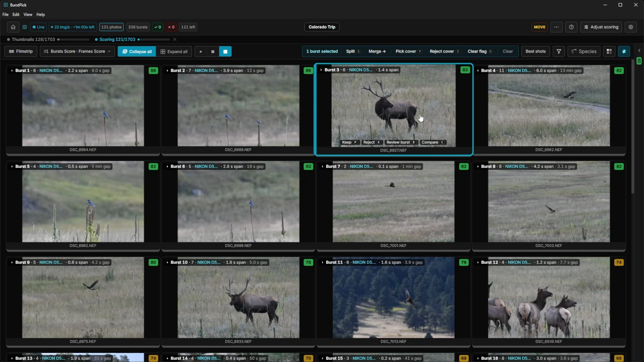Expand Burst 4 disclosure triangle
This screenshot has height=362, width=644.
[478, 71]
